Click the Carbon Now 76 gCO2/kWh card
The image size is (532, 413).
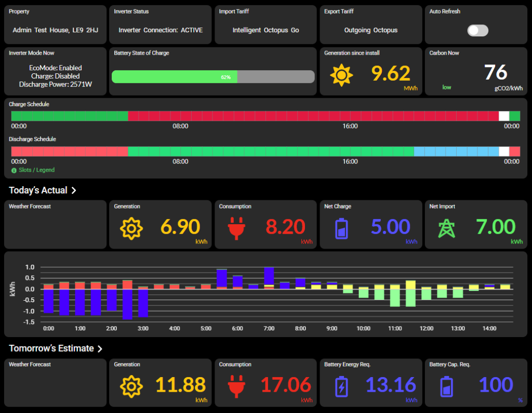475,73
